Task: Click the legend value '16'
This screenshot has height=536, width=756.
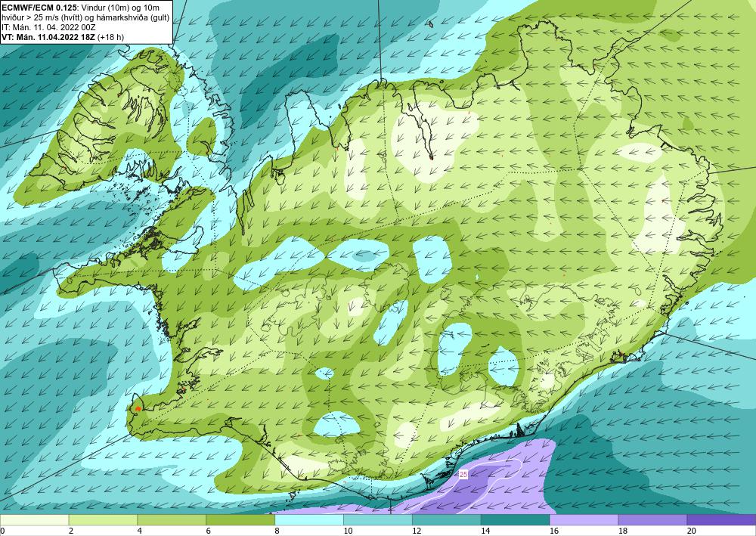Action: [554, 531]
